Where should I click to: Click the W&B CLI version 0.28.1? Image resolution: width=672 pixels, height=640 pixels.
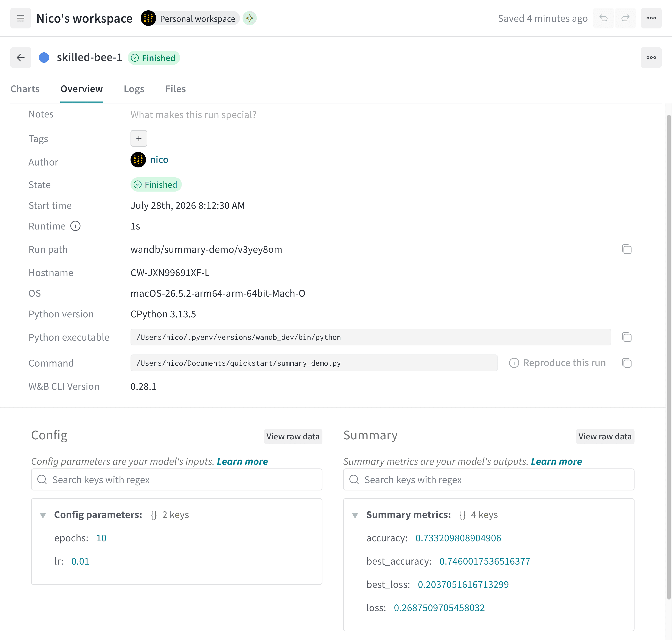tap(143, 386)
